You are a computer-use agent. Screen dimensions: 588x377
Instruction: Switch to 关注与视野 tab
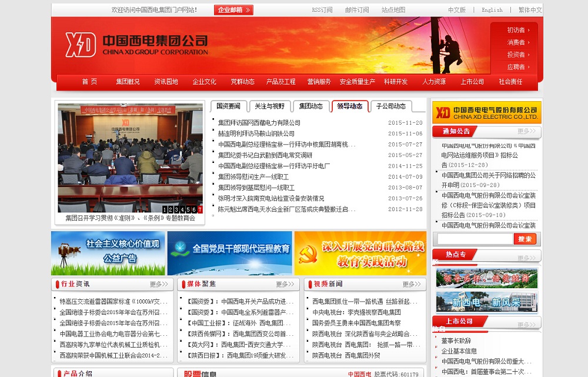pos(270,106)
